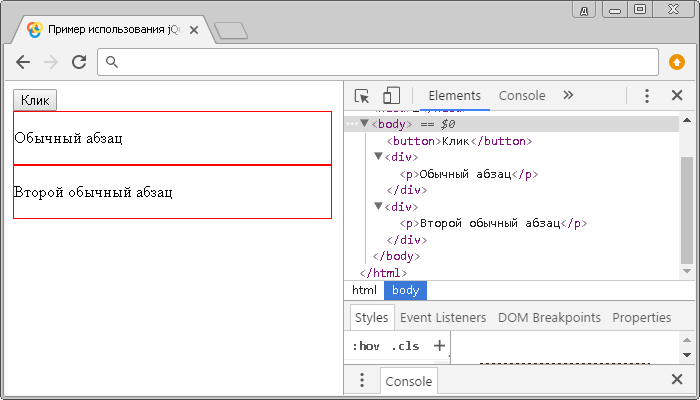Select the Второй обычный абзац p node in DOM
The width and height of the screenshot is (700, 400).
(x=493, y=223)
